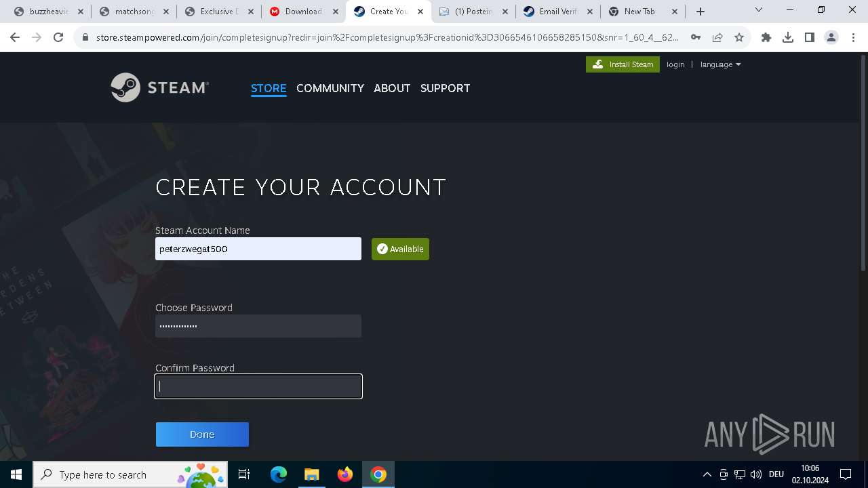Click the Install Steam button
Viewport: 868px width, 488px height.
coord(623,64)
